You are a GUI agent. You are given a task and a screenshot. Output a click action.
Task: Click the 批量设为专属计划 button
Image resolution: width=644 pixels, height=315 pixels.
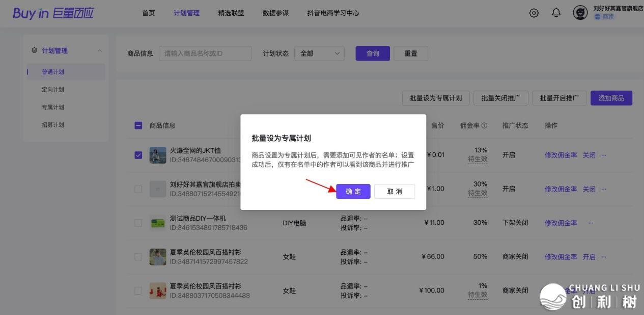click(x=436, y=98)
